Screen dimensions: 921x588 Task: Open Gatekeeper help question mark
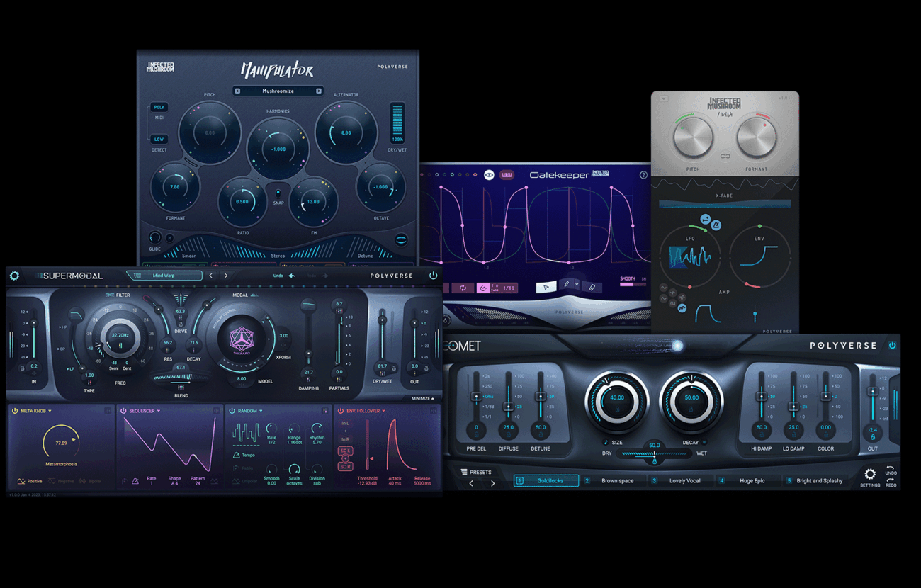643,175
